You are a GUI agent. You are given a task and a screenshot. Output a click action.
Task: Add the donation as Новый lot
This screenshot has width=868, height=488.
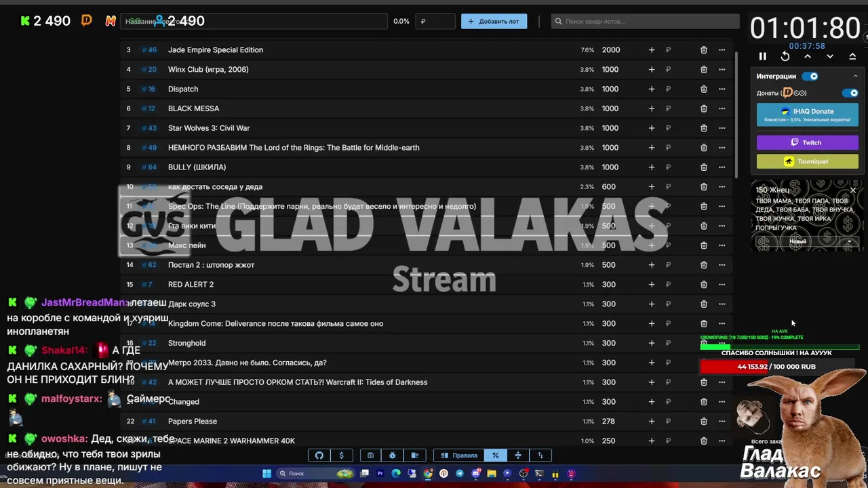tap(797, 242)
